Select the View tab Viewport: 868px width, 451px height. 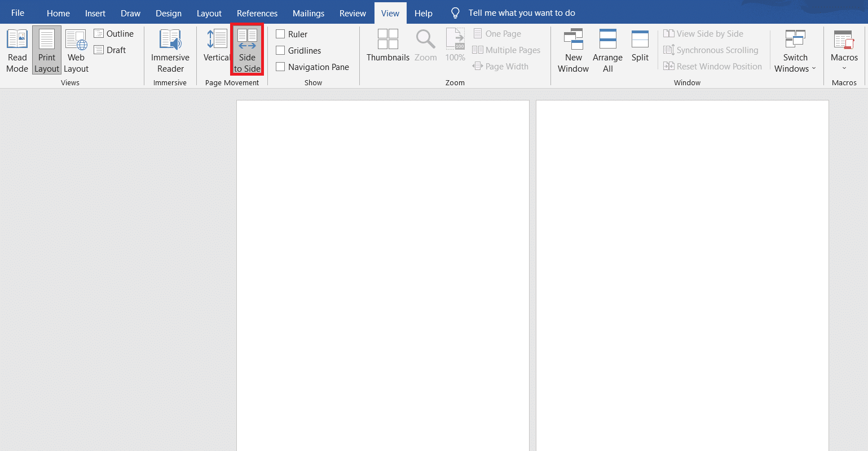point(390,13)
